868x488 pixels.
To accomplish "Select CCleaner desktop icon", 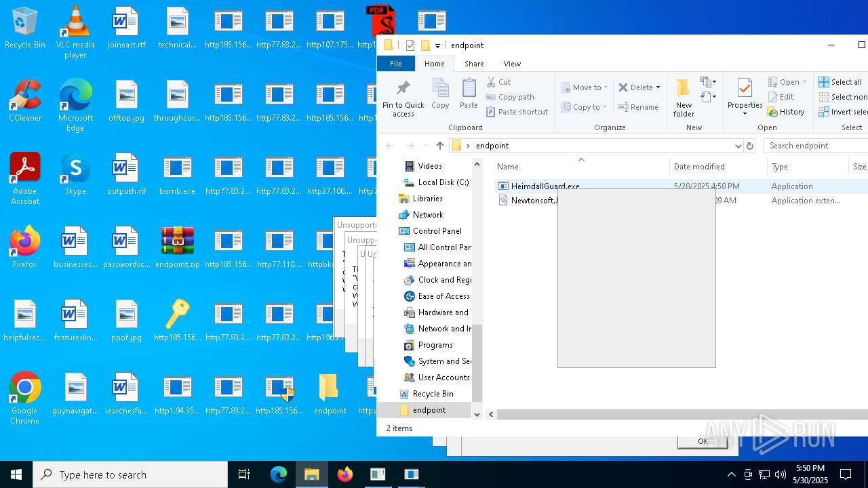I will pyautogui.click(x=25, y=102).
